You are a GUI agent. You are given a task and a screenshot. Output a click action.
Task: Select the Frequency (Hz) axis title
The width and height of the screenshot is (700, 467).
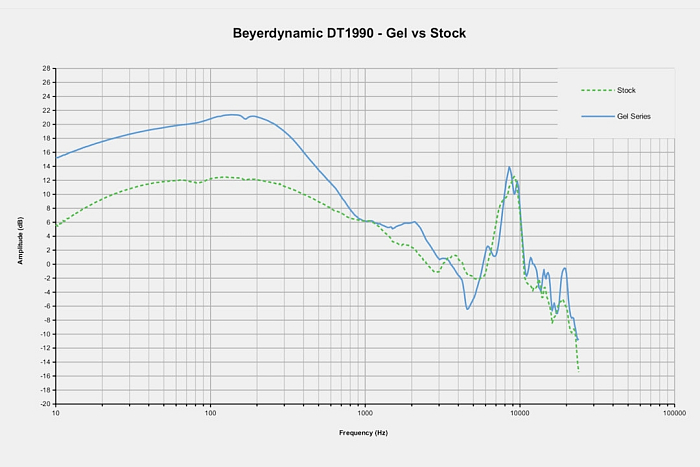click(364, 434)
